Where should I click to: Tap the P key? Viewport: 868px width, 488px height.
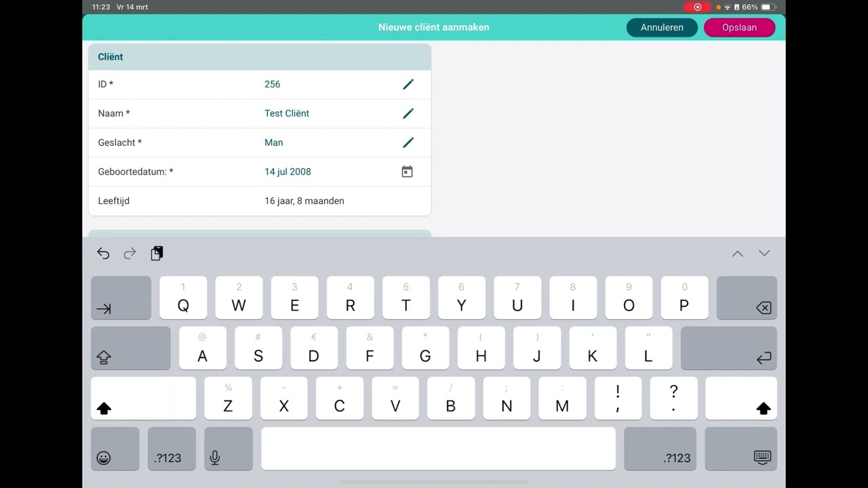pos(684,298)
